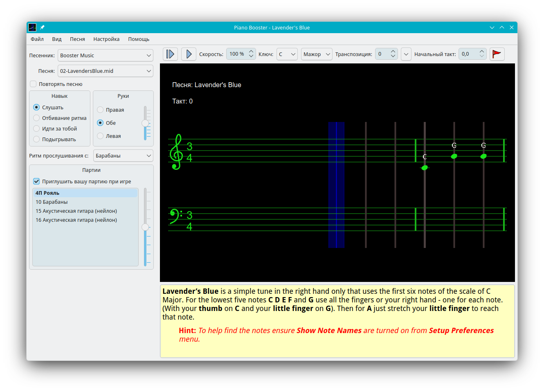This screenshot has height=392, width=544.
Task: Open the Песенник Booster Music dropdown
Action: 105,56
